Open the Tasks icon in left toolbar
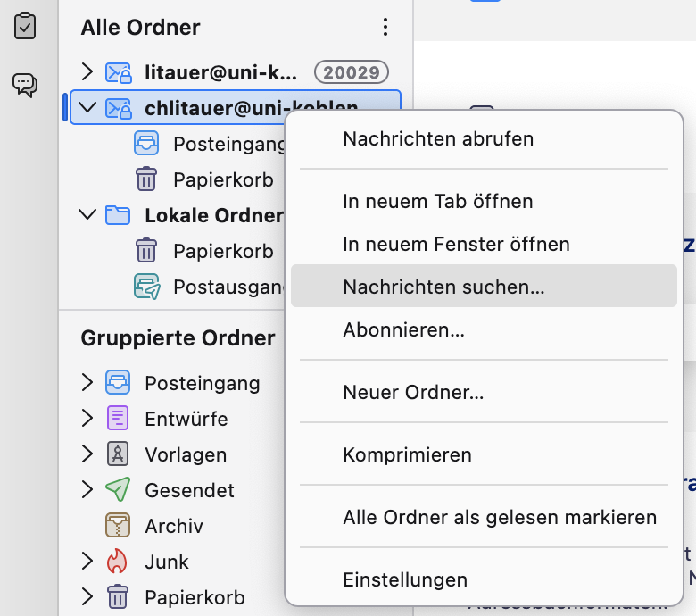The height and width of the screenshot is (616, 696). 26,26
